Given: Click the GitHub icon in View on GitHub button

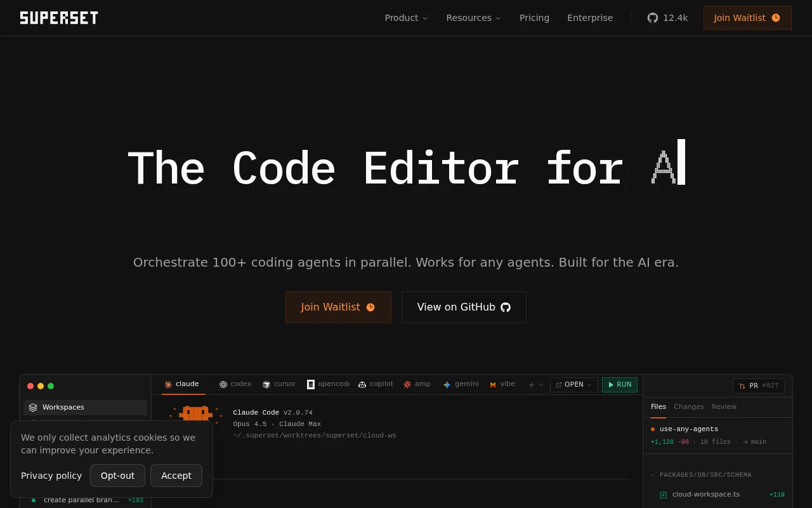Looking at the screenshot, I should tap(506, 307).
